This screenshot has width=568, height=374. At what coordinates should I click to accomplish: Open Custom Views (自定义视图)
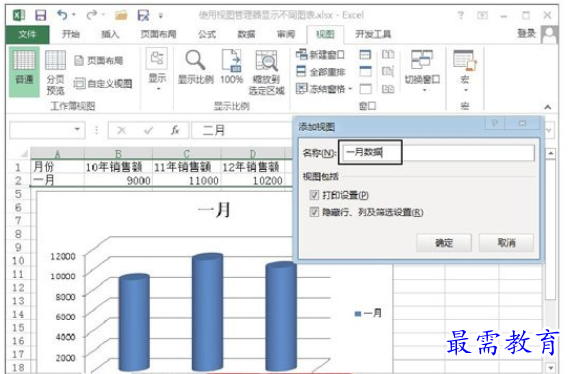tap(103, 84)
